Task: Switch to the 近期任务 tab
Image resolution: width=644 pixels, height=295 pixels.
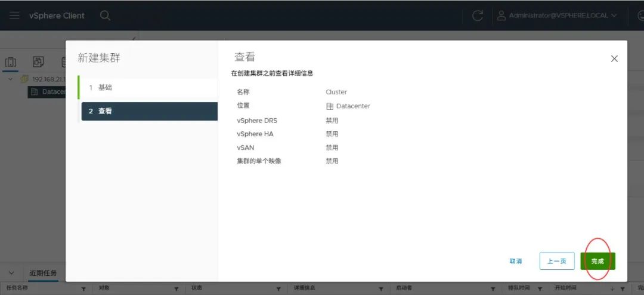Action: (x=43, y=273)
